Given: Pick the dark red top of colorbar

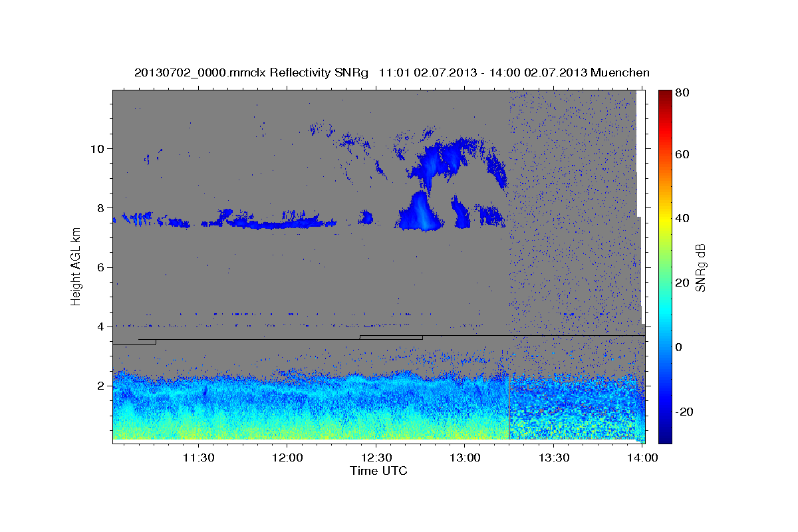Looking at the screenshot, I should (x=664, y=95).
